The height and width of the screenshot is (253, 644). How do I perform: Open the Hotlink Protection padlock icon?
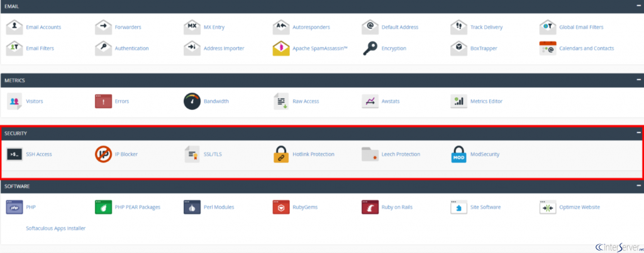(x=281, y=154)
